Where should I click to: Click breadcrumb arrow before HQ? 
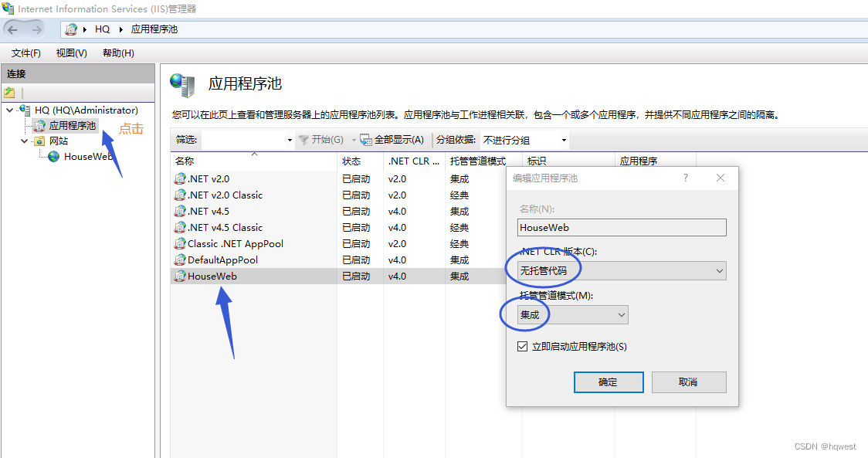pos(85,29)
